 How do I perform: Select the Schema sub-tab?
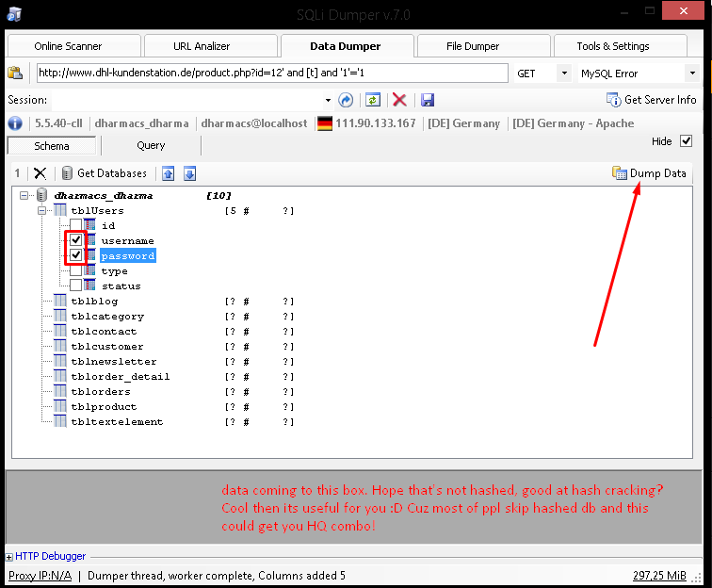pos(52,146)
